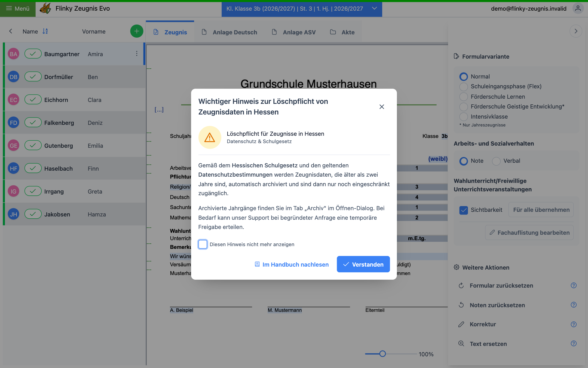Image resolution: width=588 pixels, height=368 pixels.
Task: Toggle status checkmark for Dorfmüller Ben
Action: pos(33,77)
